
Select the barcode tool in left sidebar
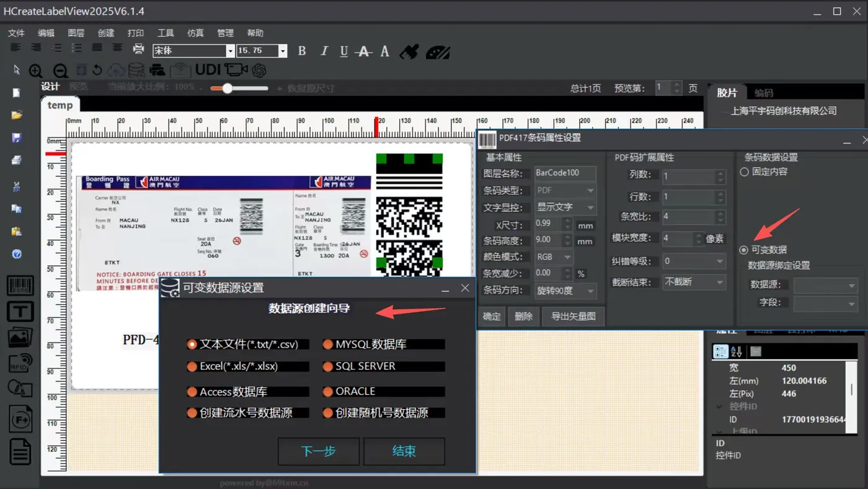[x=20, y=286]
